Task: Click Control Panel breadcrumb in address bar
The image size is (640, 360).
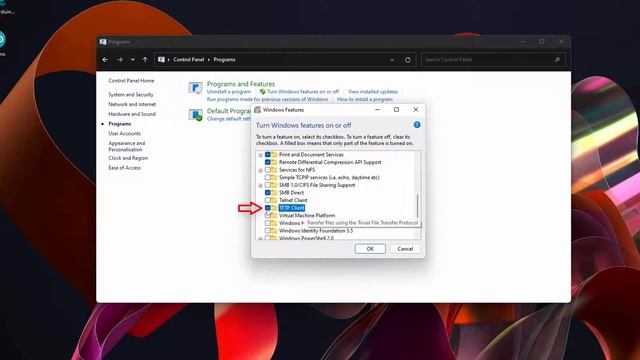Action: (189, 60)
